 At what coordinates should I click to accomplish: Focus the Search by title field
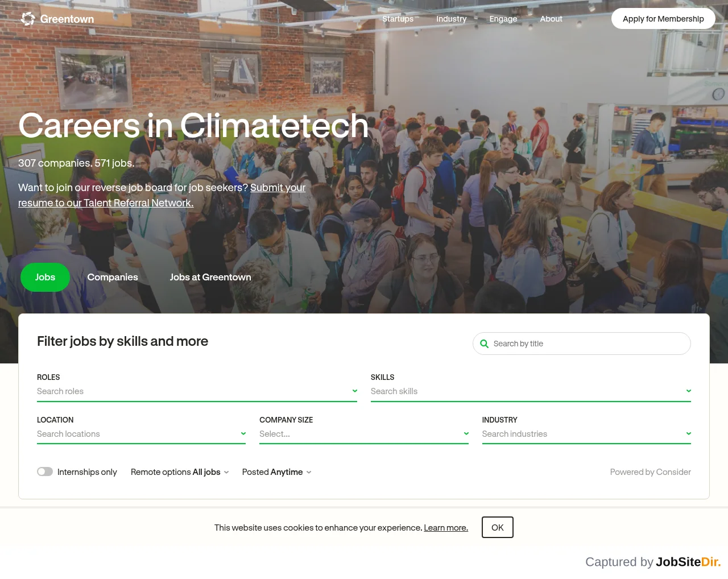pos(582,344)
